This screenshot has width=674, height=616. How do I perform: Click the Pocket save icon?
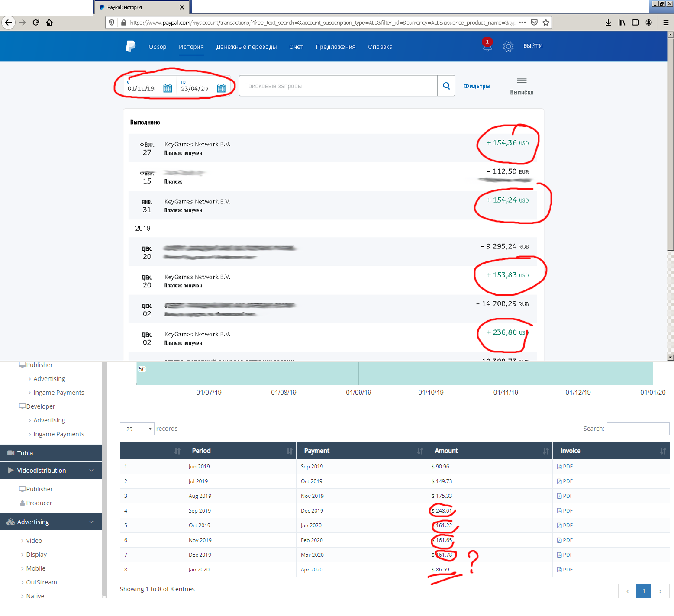[x=534, y=23]
